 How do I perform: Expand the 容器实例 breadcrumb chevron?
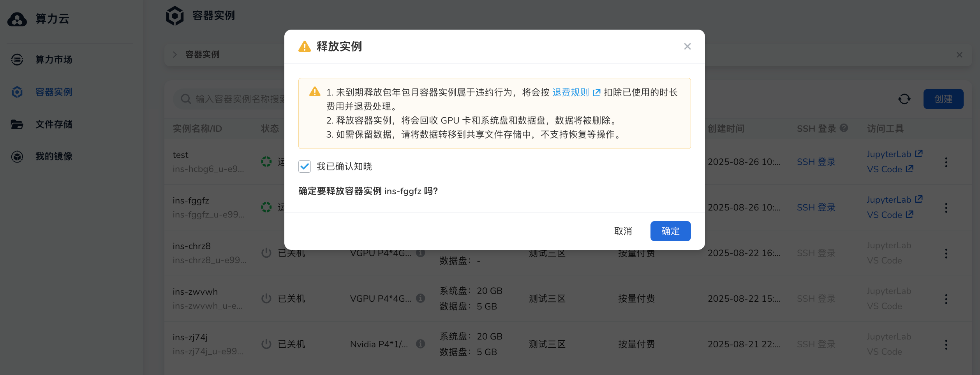coord(175,55)
